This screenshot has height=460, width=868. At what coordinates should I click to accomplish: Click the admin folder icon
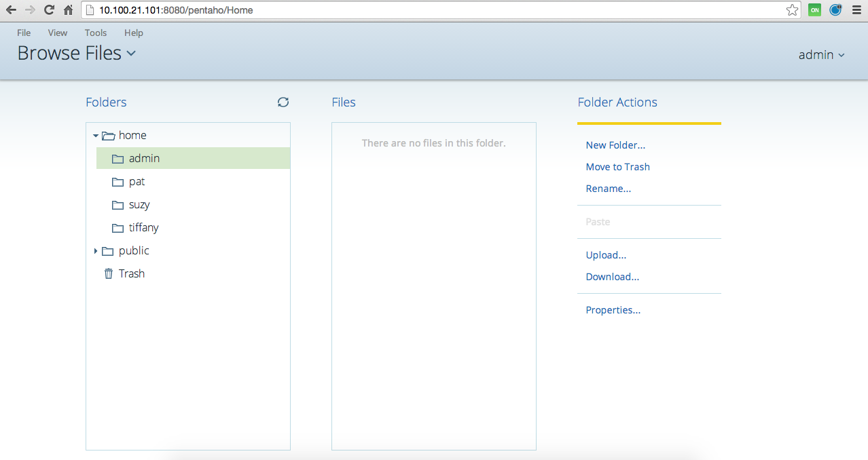[x=118, y=159]
